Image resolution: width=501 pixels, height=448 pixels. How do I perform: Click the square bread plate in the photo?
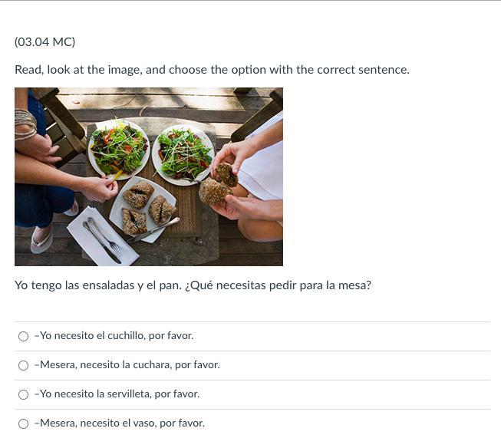(x=143, y=209)
